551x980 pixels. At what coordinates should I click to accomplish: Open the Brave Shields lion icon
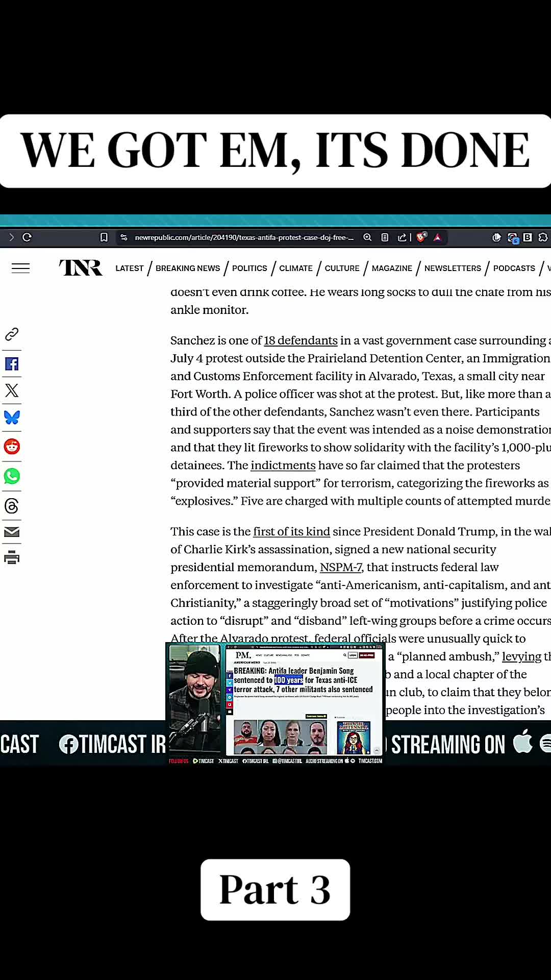pyautogui.click(x=421, y=237)
